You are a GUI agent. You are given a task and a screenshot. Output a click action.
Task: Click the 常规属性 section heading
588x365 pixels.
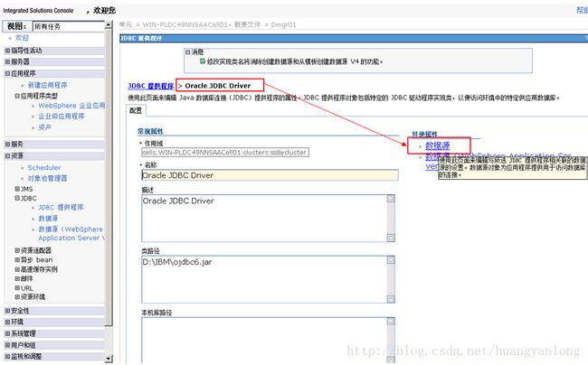[150, 131]
